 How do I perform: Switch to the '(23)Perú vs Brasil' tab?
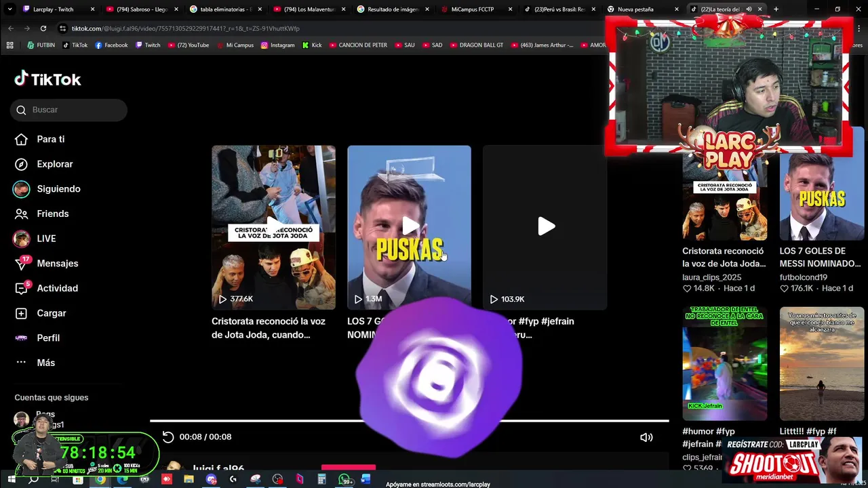coord(559,9)
